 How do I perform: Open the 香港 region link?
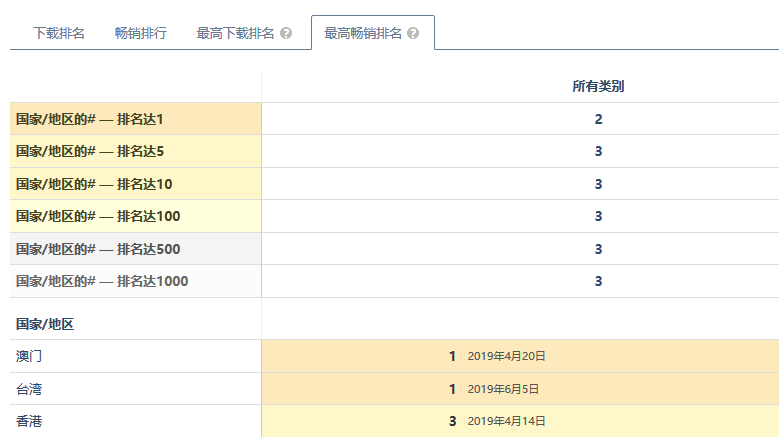coord(29,421)
